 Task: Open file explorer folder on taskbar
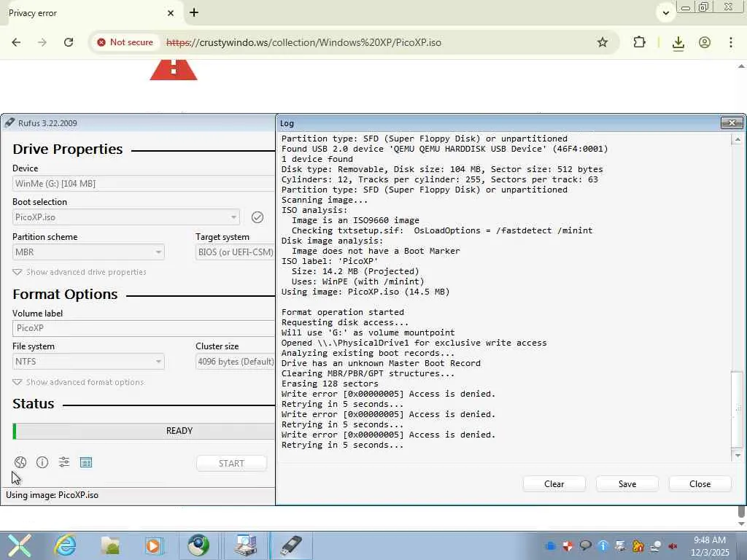110,545
